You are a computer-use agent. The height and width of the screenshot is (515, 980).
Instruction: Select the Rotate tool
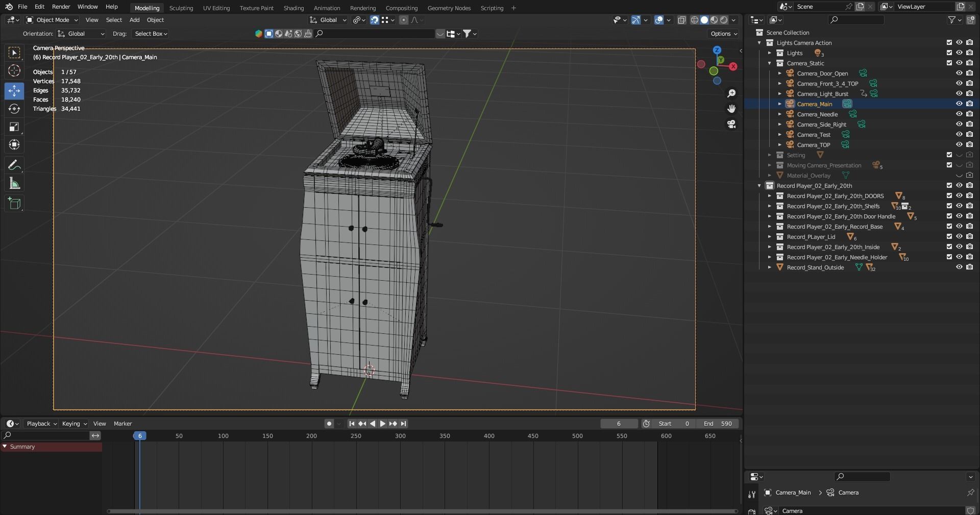coord(14,109)
